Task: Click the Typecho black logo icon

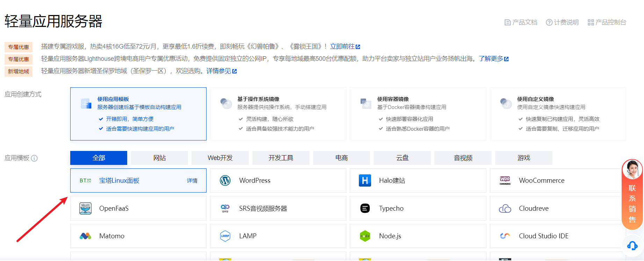Action: point(365,208)
